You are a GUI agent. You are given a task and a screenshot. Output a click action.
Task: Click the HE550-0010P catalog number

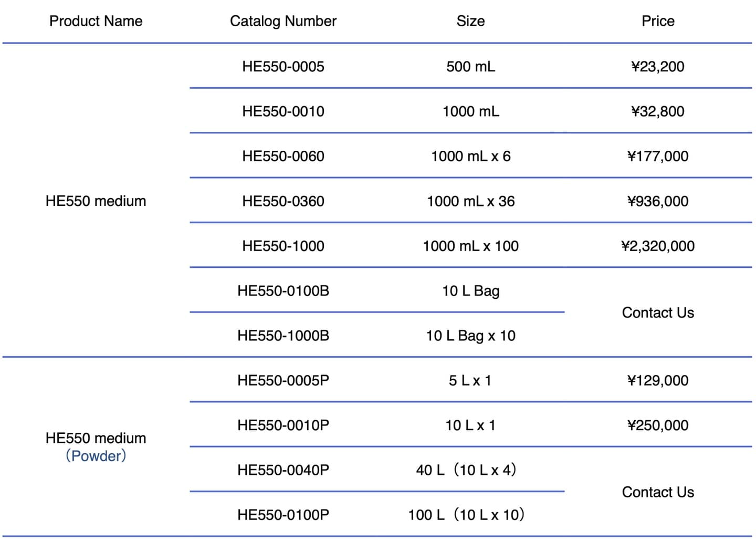click(283, 425)
